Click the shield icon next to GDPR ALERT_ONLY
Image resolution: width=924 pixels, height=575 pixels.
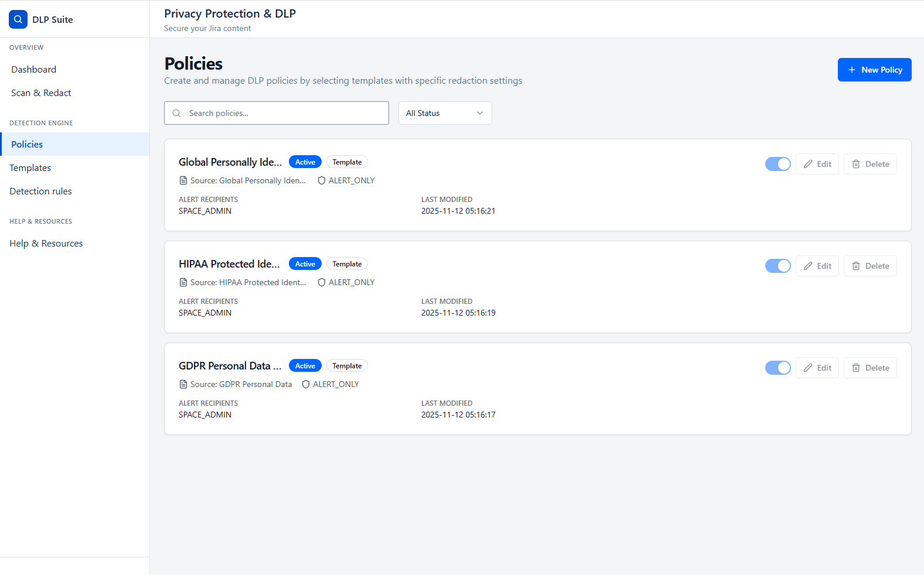coord(306,384)
